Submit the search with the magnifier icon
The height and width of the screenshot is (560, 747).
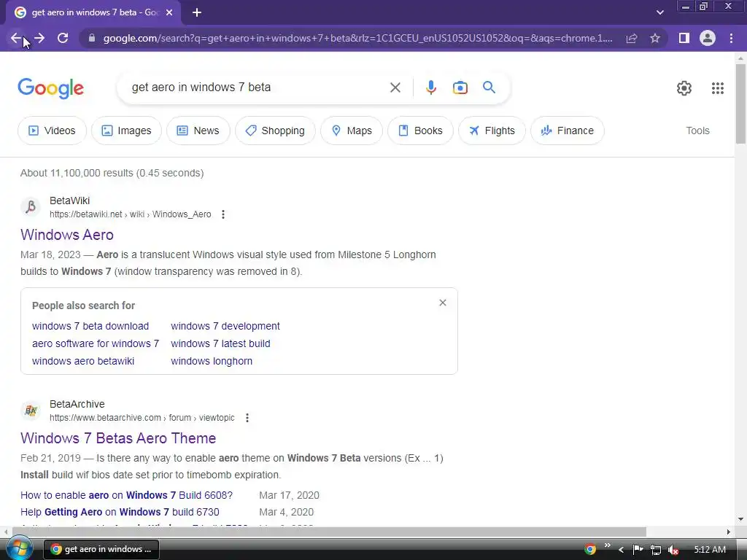pyautogui.click(x=489, y=87)
